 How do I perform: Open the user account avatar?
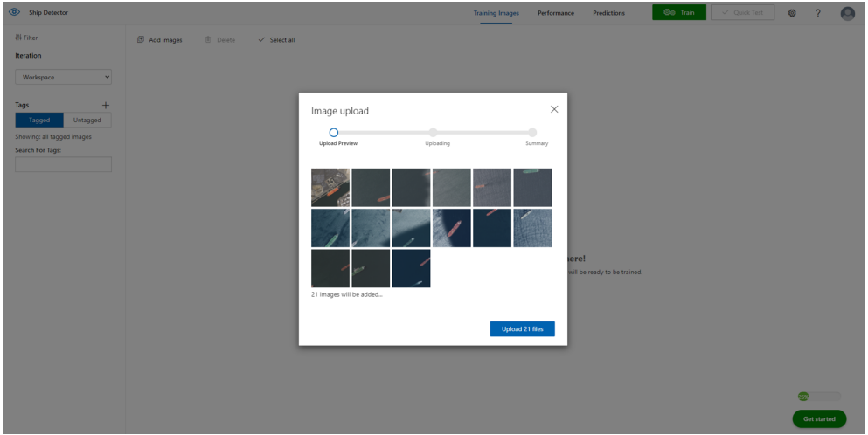[x=848, y=13]
